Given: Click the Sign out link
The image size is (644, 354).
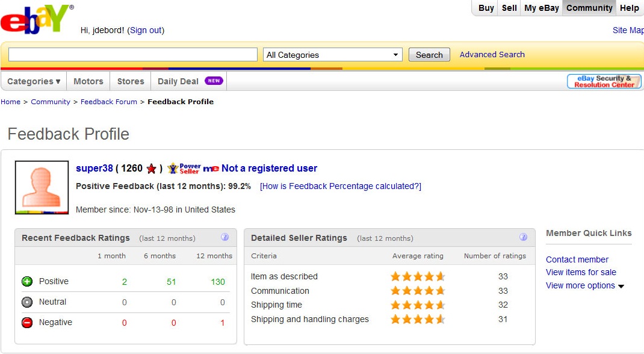Looking at the screenshot, I should [146, 30].
